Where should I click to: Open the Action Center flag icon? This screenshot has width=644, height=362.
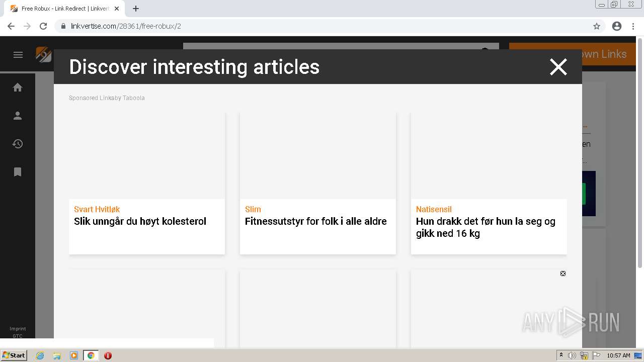(x=596, y=355)
